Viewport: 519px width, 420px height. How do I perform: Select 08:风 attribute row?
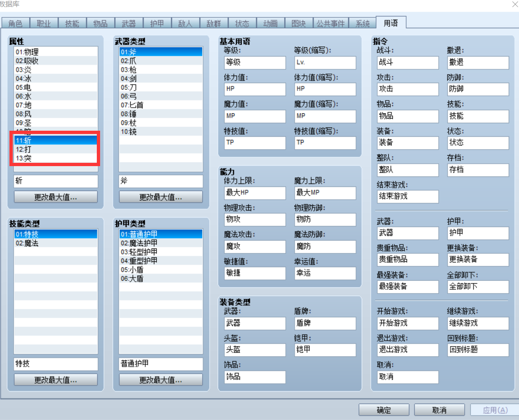tap(56, 114)
